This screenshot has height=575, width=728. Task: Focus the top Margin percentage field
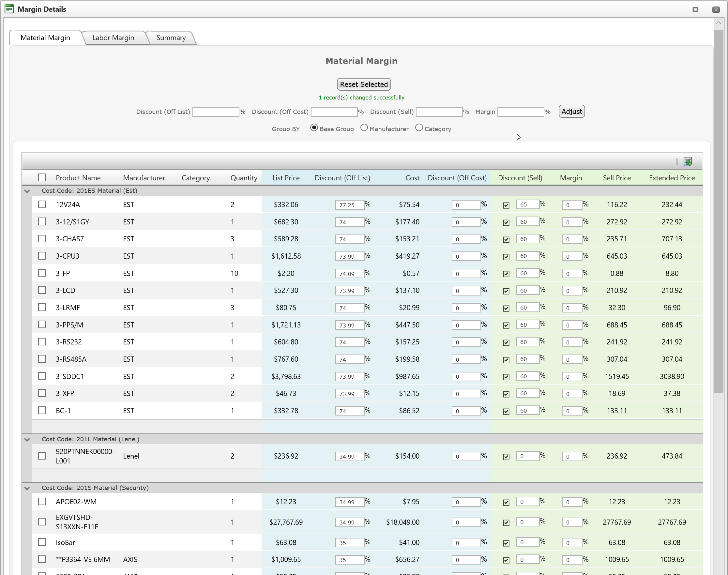521,112
